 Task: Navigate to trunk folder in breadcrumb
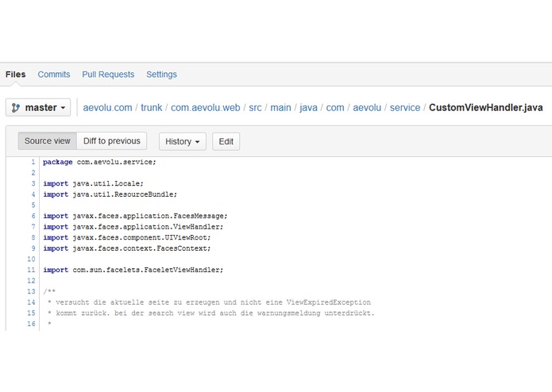pos(152,108)
